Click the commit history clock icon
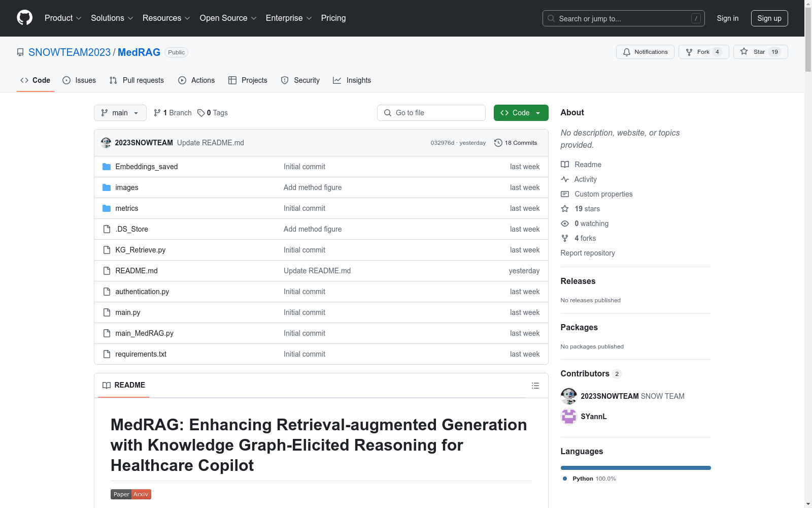812x508 pixels. [x=498, y=143]
